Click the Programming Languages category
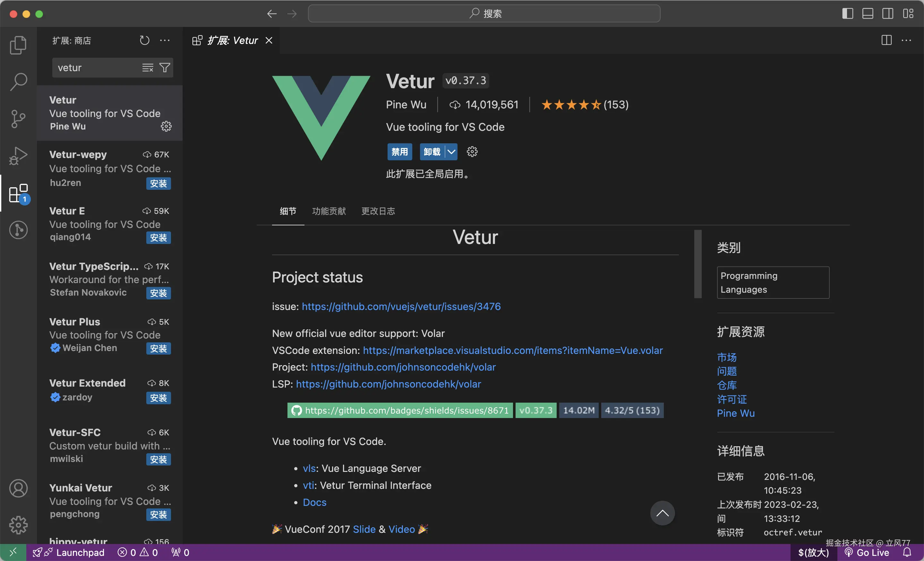This screenshot has height=561, width=924. pos(773,282)
